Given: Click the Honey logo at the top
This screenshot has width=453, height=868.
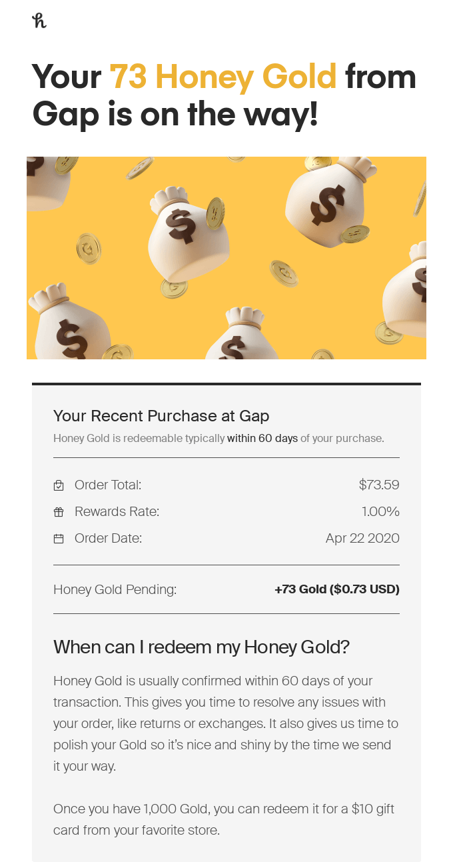Looking at the screenshot, I should pyautogui.click(x=39, y=21).
